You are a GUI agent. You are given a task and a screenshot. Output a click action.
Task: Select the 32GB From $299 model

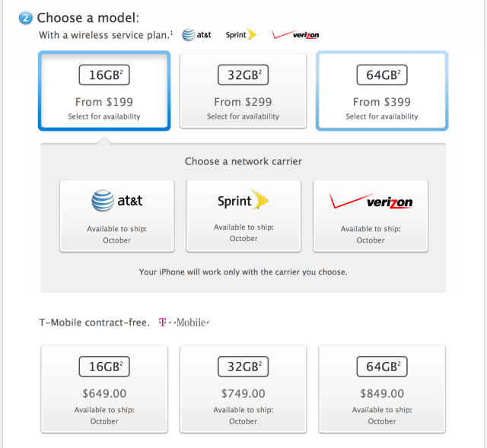pyautogui.click(x=243, y=91)
